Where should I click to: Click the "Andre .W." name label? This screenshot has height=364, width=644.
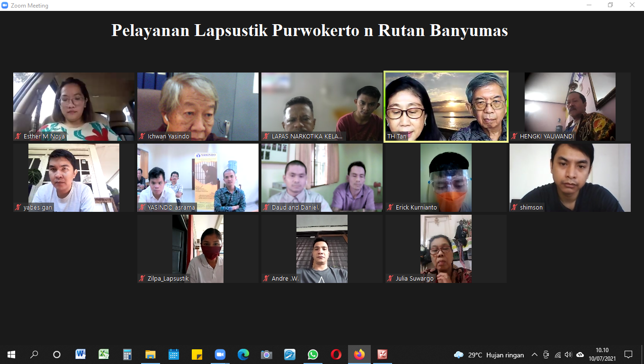click(285, 279)
